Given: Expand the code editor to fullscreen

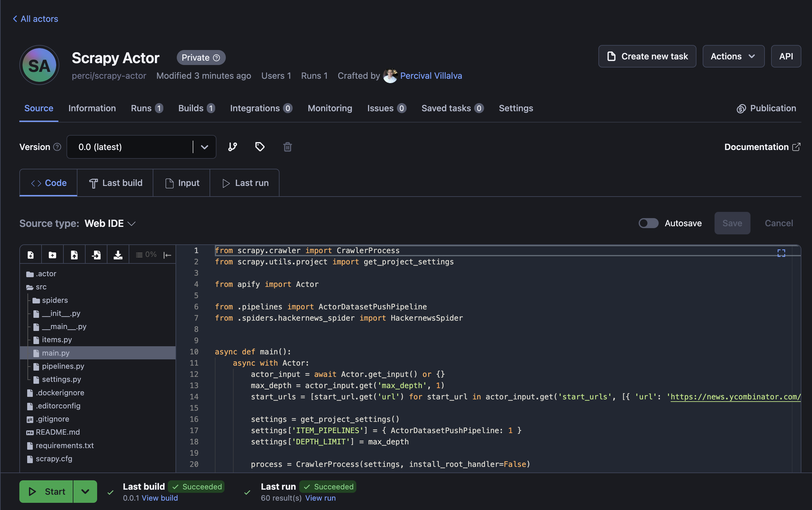Looking at the screenshot, I should 781,252.
